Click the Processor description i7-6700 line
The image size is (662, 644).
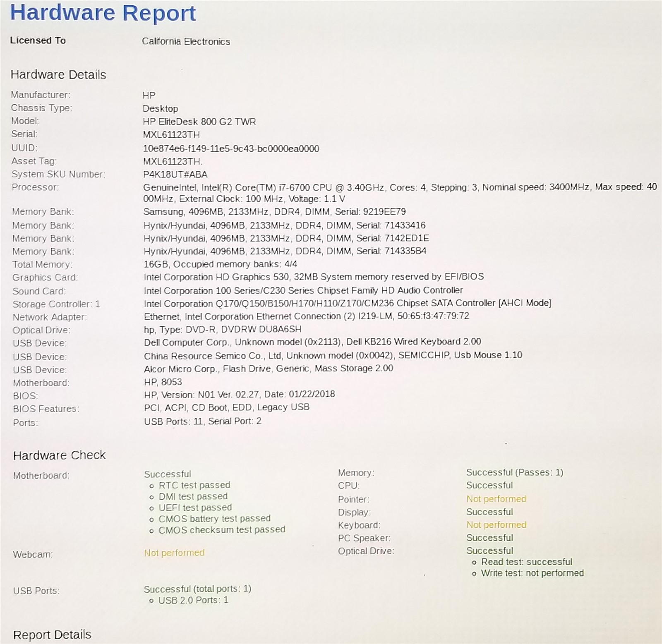point(400,193)
